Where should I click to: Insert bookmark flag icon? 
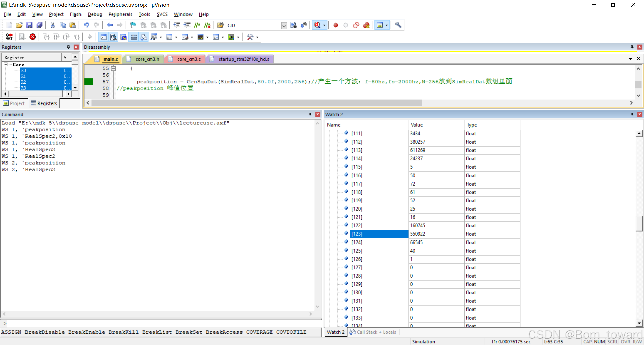pos(133,25)
